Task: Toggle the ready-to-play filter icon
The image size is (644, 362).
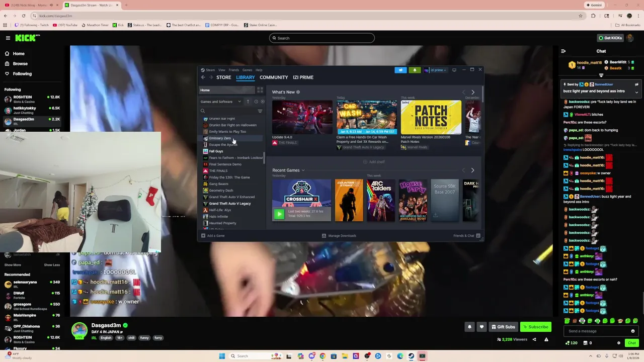Action: (262, 102)
